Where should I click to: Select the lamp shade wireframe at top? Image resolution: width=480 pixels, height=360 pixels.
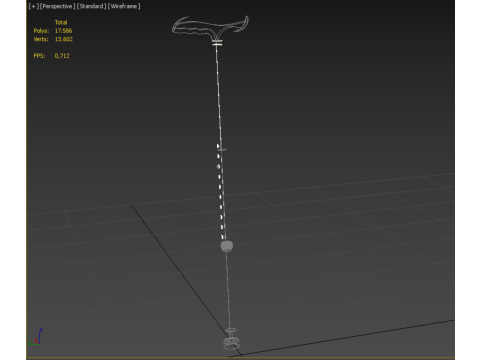210,28
